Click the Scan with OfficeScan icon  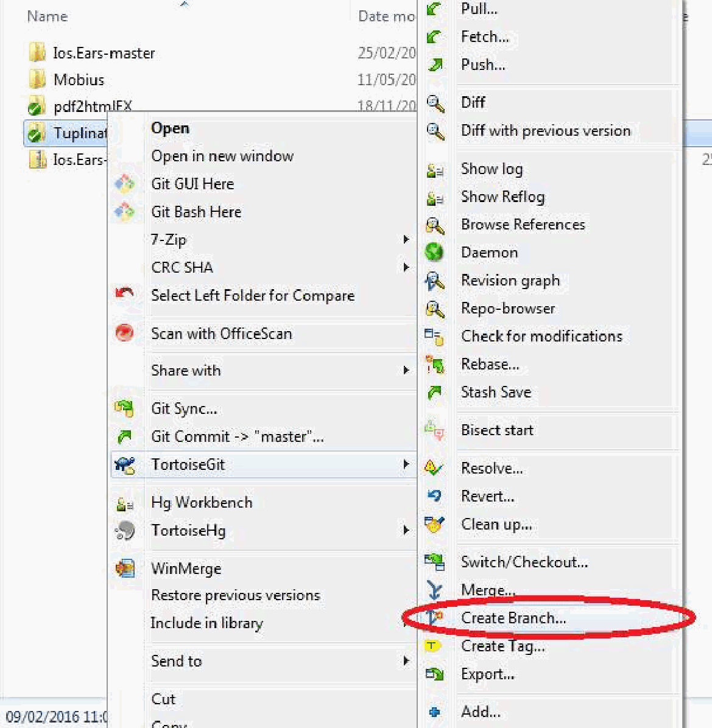(124, 332)
